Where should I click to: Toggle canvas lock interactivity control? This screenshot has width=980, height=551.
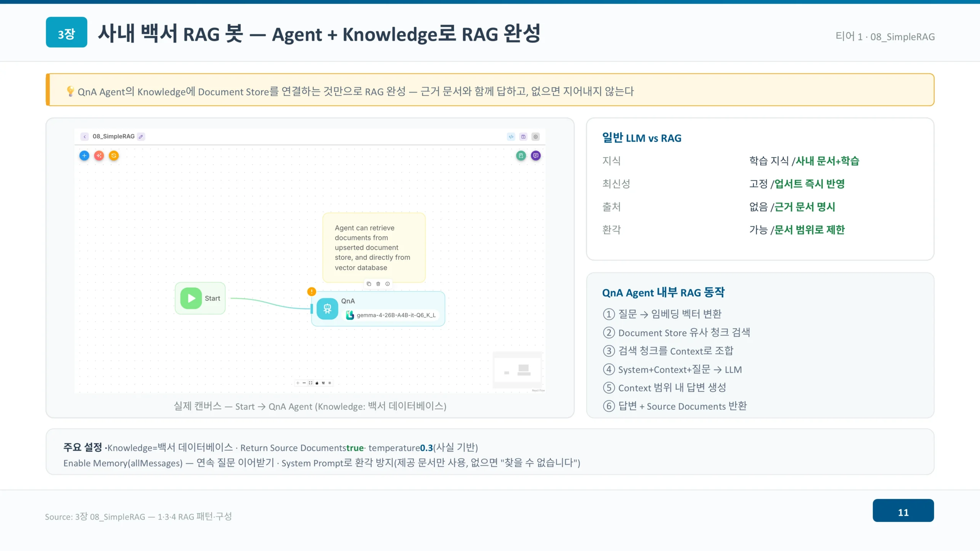click(317, 383)
